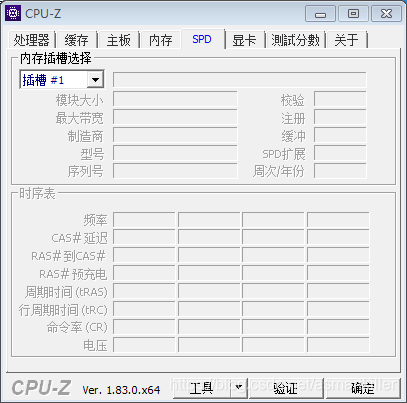Click the RAS# 预充电 label
This screenshot has height=403, width=407.
tap(73, 274)
